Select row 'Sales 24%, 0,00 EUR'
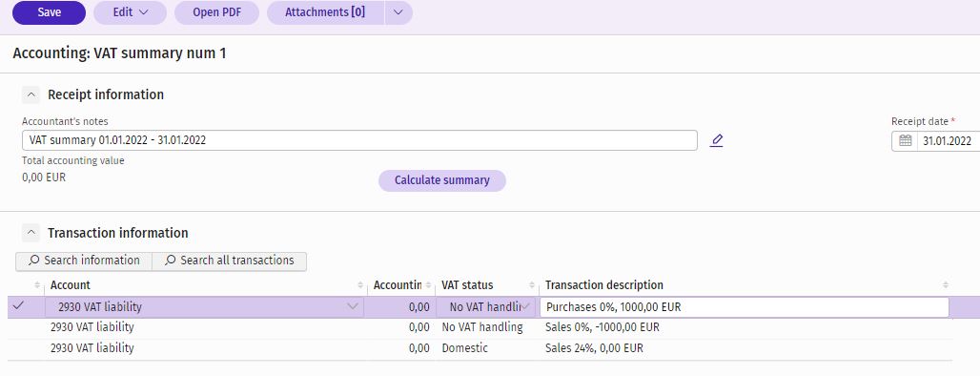The image size is (980, 376). pos(481,348)
